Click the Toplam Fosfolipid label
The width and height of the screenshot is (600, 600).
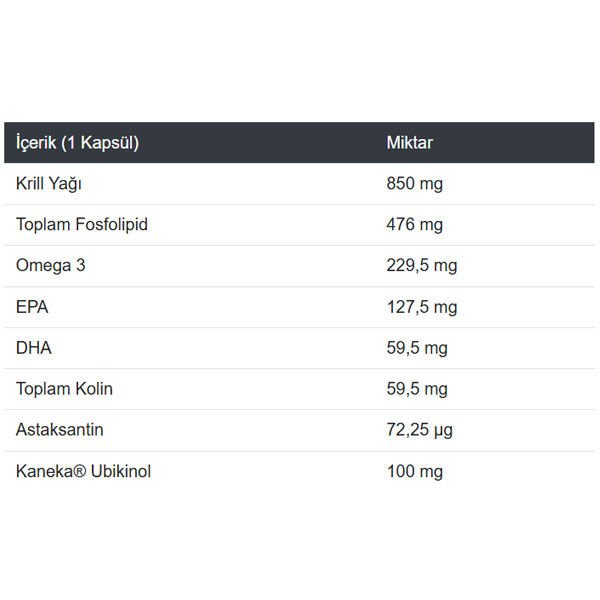(82, 225)
